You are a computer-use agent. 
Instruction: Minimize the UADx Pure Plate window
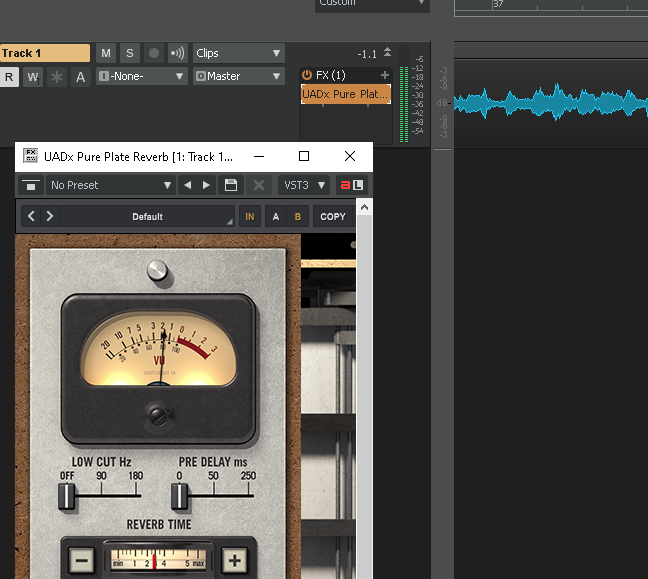(259, 156)
